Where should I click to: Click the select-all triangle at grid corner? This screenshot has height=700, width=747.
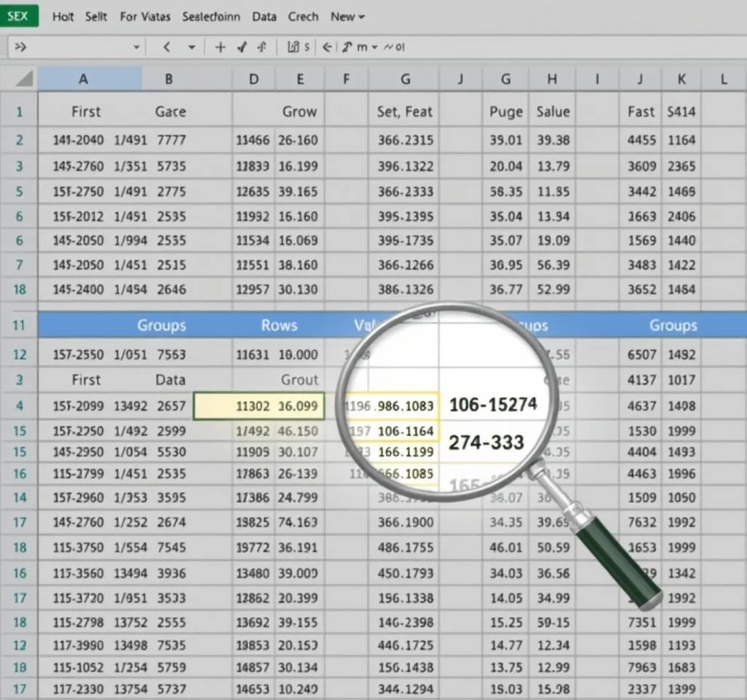[x=25, y=79]
